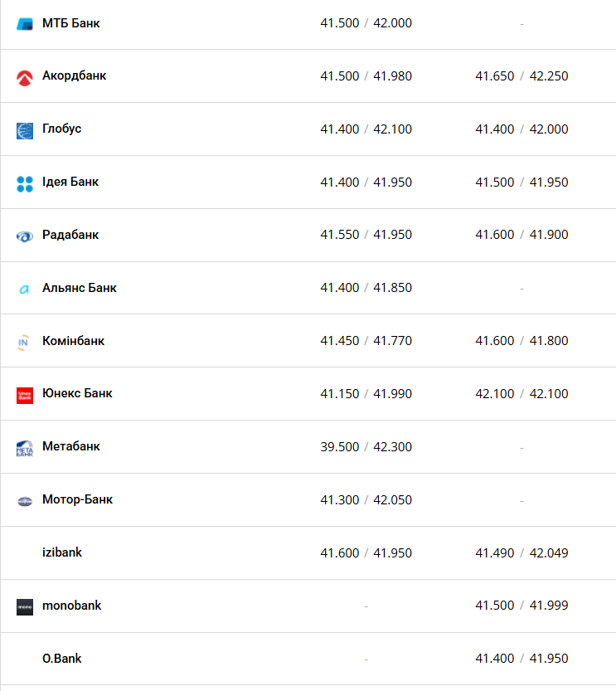Viewport: 616px width, 691px height.
Task: Click the МТБ Банк logo icon
Action: pos(25,24)
